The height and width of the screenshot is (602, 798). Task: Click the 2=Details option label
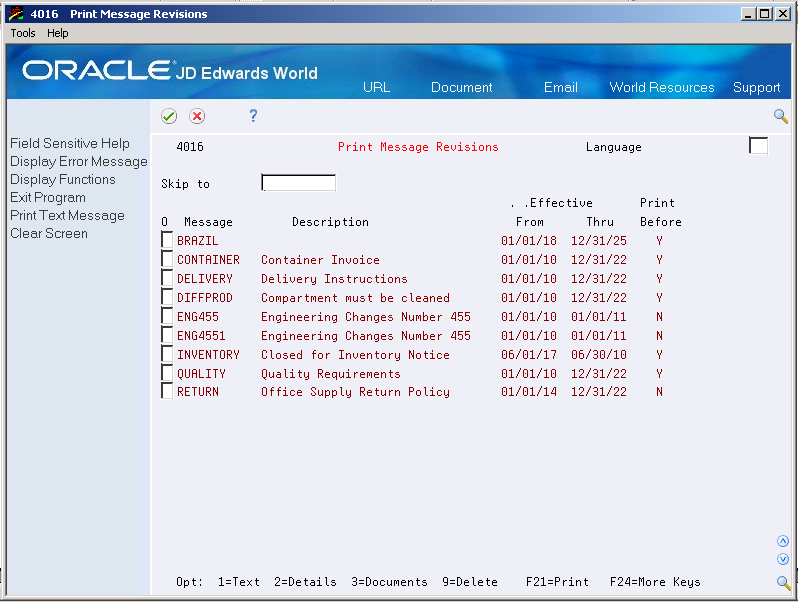305,582
